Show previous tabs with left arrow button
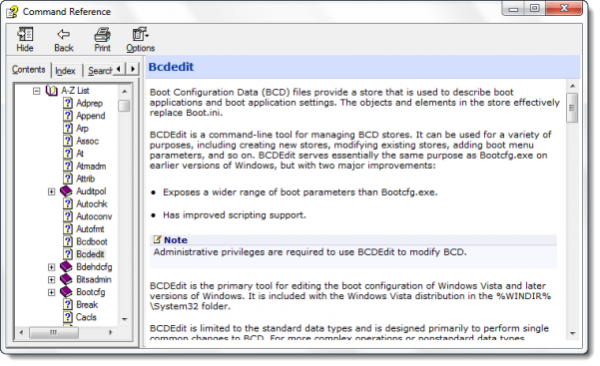 [x=119, y=69]
